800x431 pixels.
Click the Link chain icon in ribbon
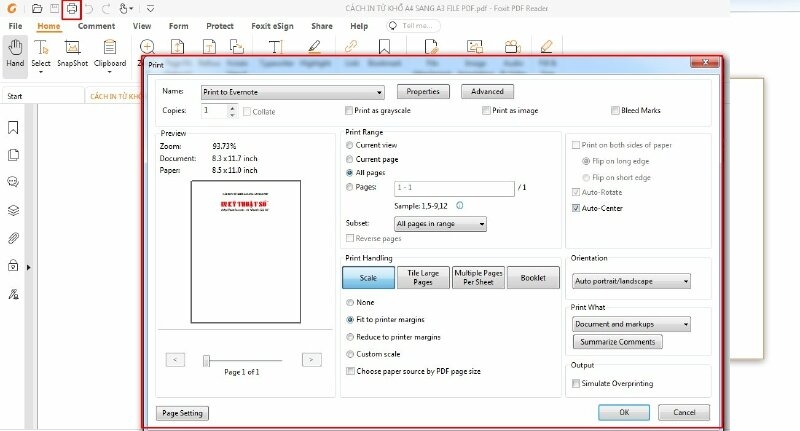point(351,46)
